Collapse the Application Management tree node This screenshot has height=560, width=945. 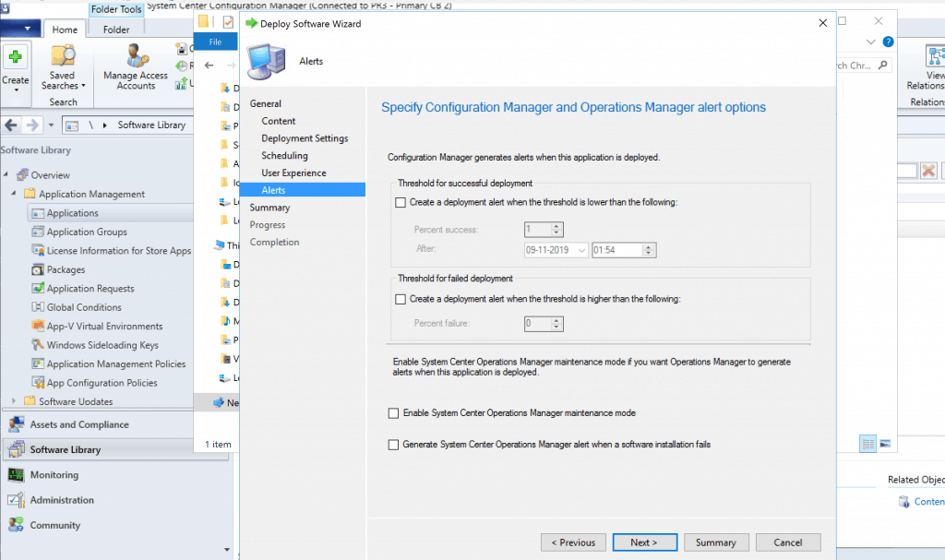coord(13,194)
